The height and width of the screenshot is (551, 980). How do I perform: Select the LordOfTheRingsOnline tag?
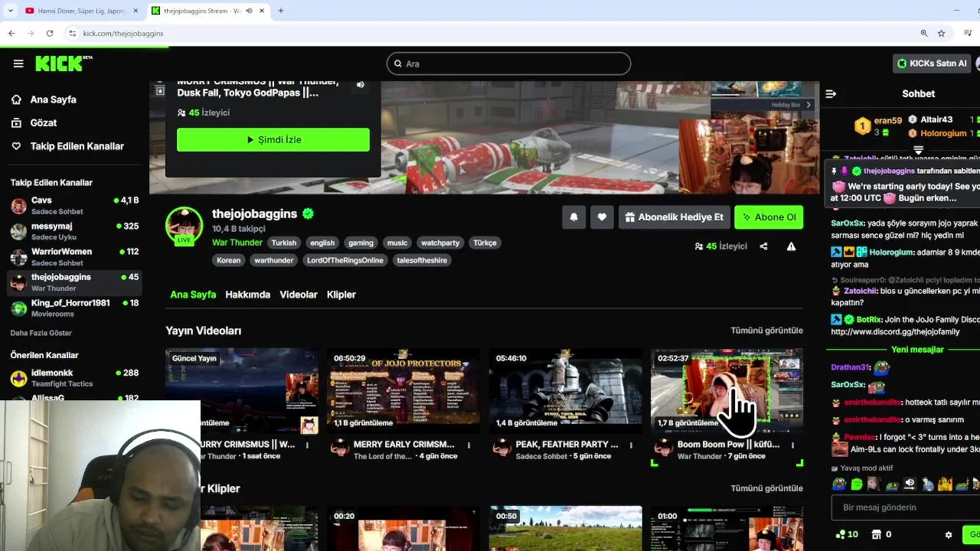click(345, 260)
